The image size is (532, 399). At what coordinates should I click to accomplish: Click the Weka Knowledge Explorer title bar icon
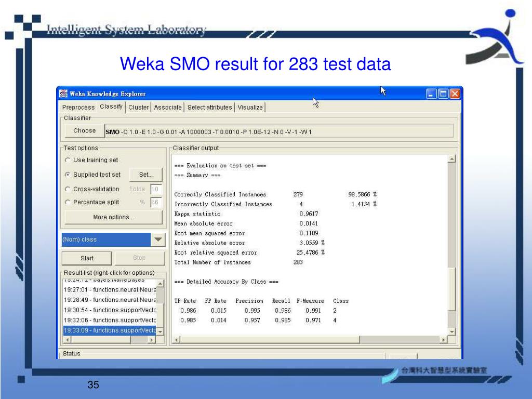click(63, 94)
